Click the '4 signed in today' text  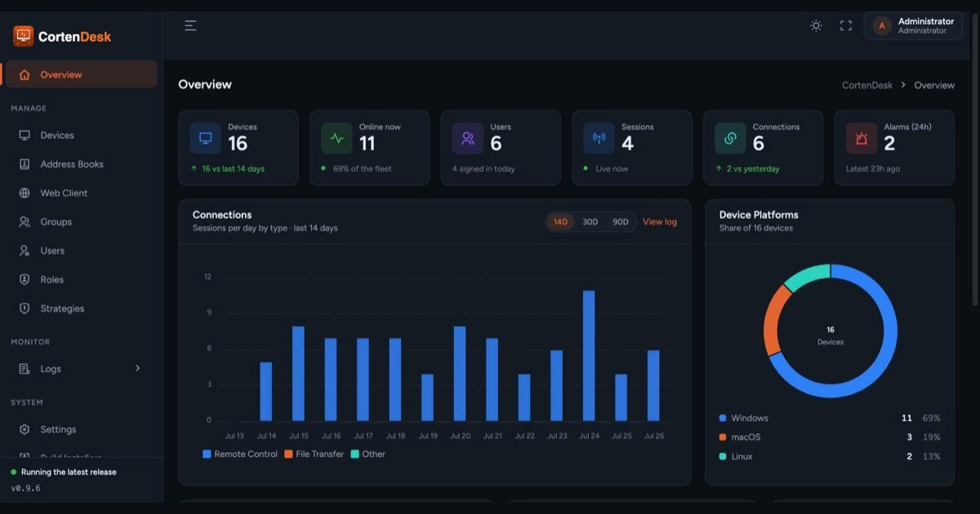(483, 169)
